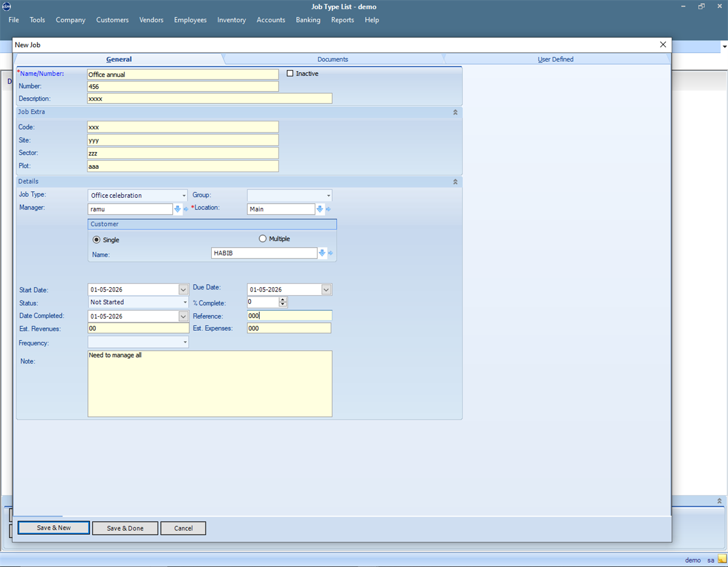Click the Site field showing yyy
Screen dimensions: 728x567
coord(183,140)
